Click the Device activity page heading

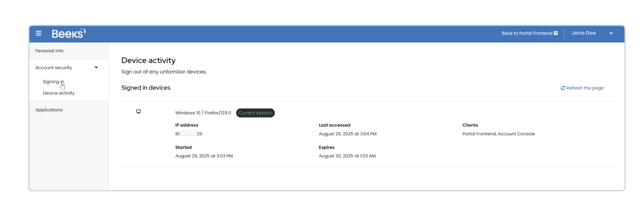(x=148, y=60)
